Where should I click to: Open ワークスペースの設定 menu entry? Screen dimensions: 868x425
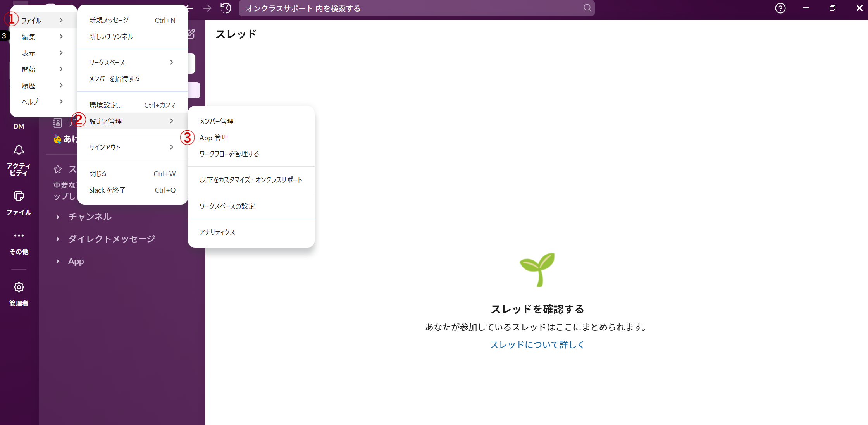tap(227, 206)
